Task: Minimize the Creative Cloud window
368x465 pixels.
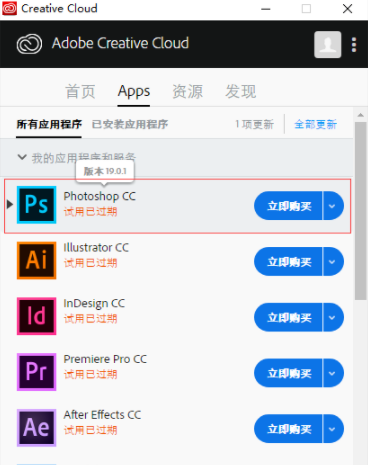Action: (266, 9)
